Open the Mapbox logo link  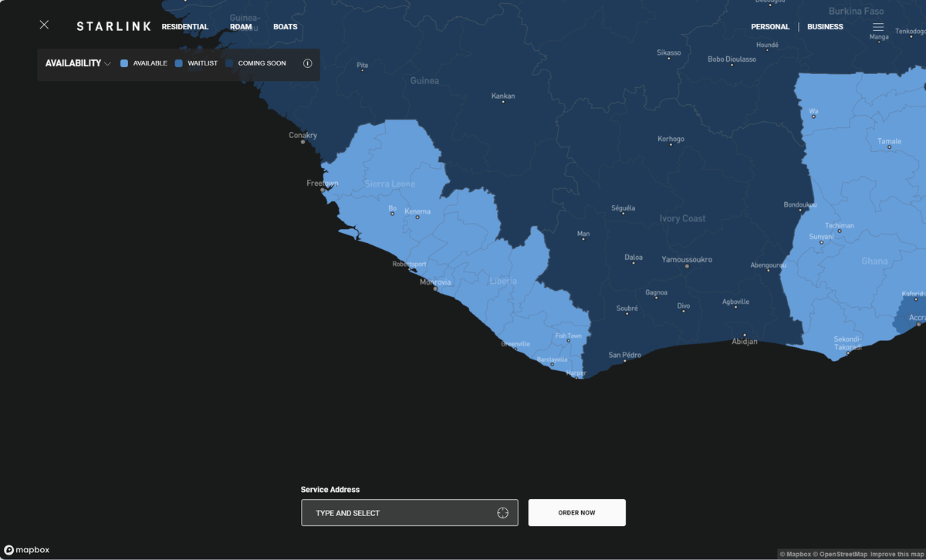(27, 550)
